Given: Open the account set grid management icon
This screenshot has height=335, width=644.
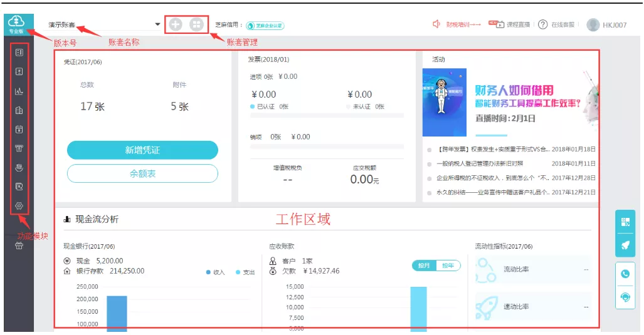Looking at the screenshot, I should coord(197,24).
